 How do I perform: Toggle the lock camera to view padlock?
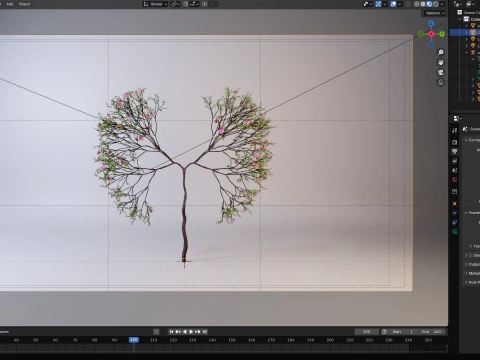pos(441,82)
